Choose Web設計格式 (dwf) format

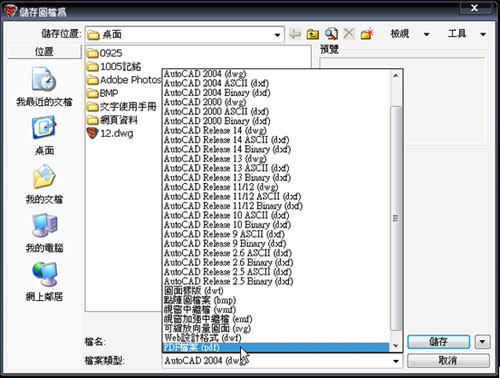[276, 338]
